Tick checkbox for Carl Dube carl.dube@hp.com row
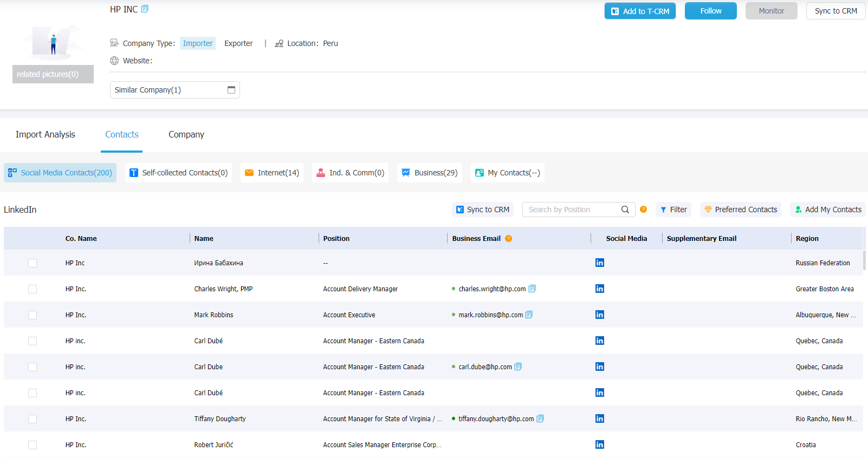The width and height of the screenshot is (868, 458). pos(33,367)
